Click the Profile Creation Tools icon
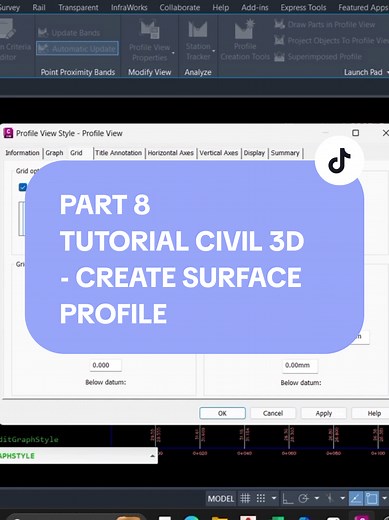 point(245,29)
